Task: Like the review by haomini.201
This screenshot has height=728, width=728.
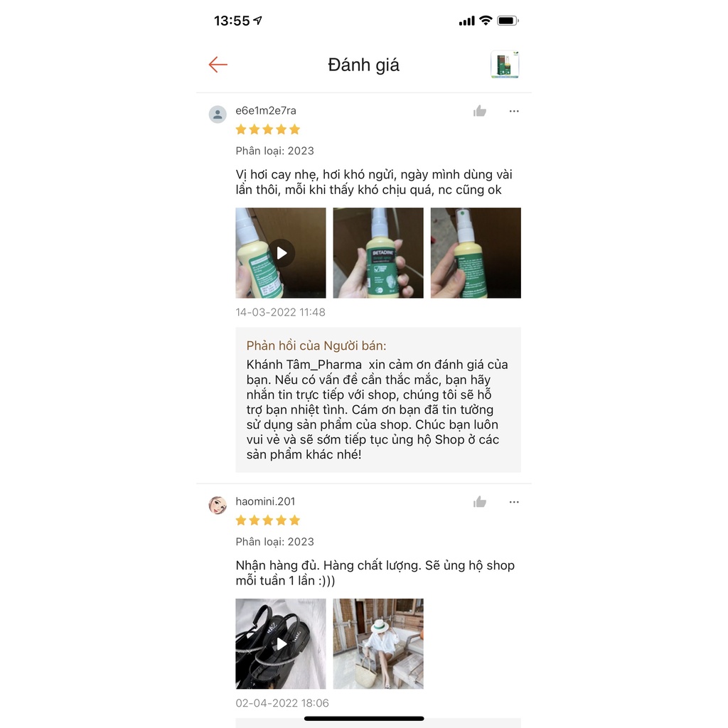Action: pos(480,502)
